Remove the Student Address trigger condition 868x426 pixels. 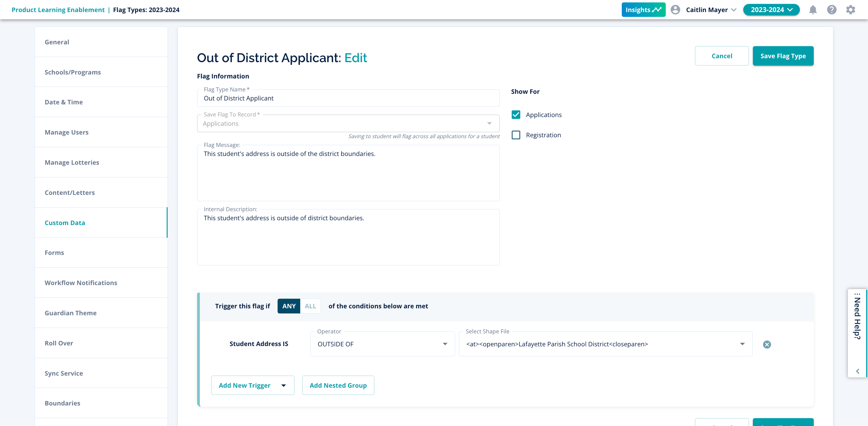coord(767,344)
